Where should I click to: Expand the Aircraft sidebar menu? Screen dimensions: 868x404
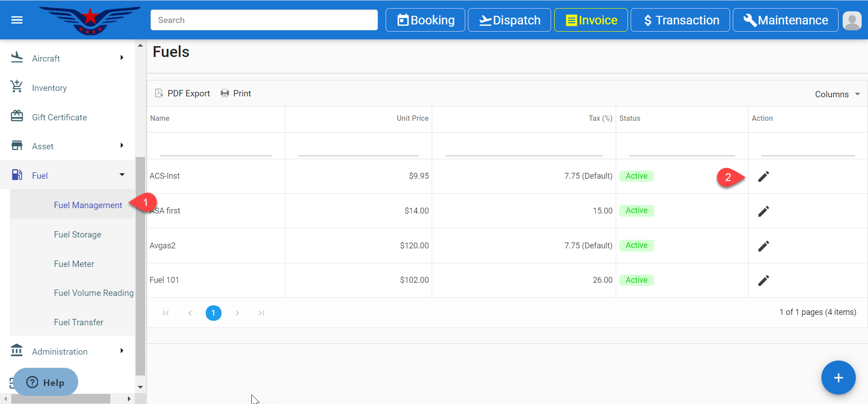pos(68,58)
